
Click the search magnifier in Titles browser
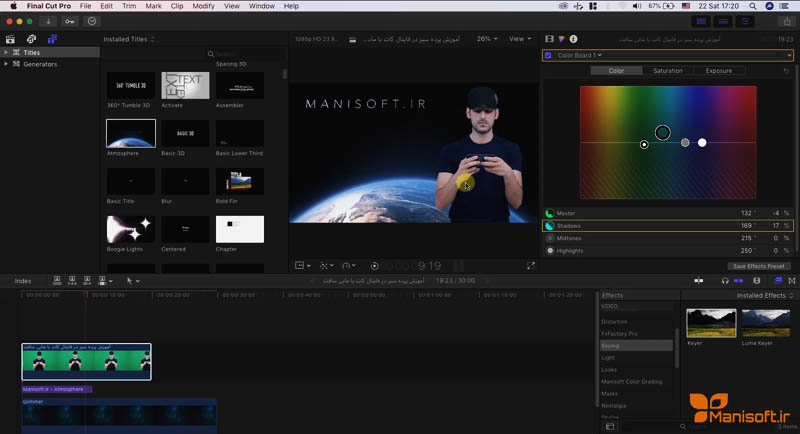tap(211, 54)
